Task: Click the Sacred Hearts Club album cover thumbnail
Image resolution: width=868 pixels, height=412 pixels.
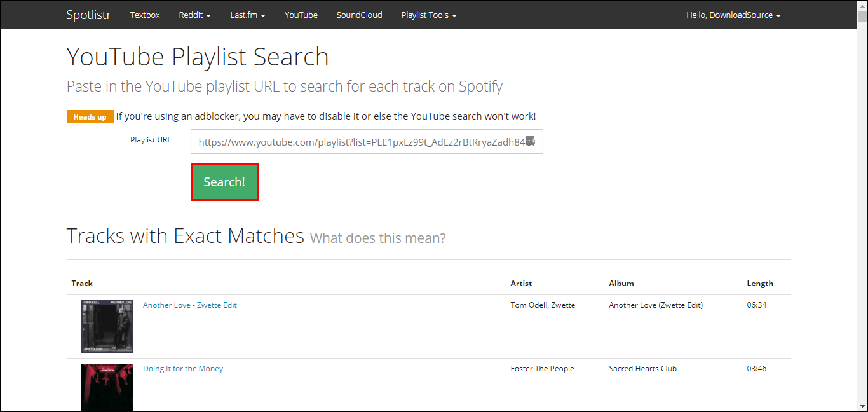Action: [107, 387]
